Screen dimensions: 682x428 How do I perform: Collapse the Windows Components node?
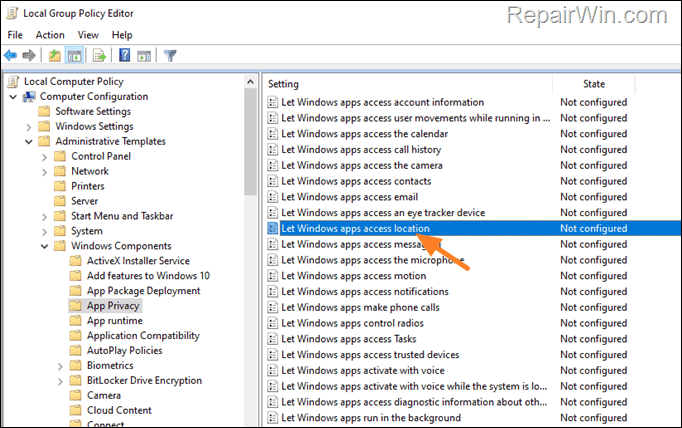(44, 247)
